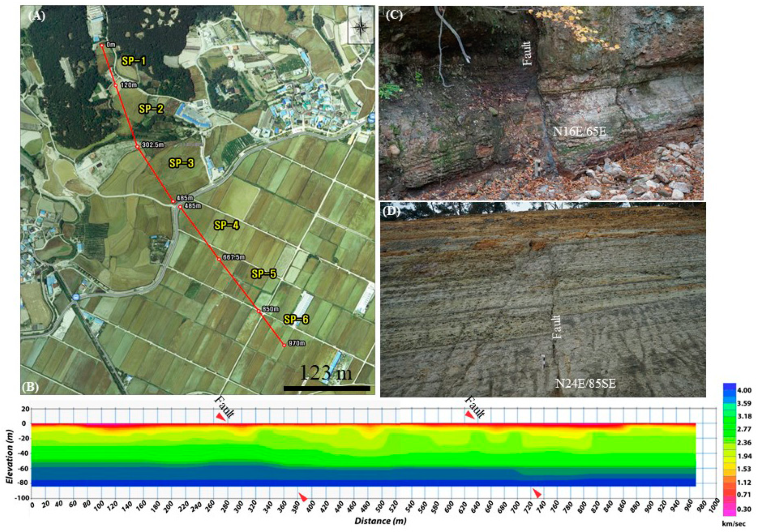The width and height of the screenshot is (757, 532).
Task: Select the SP-1 survey point label
Action: point(135,60)
